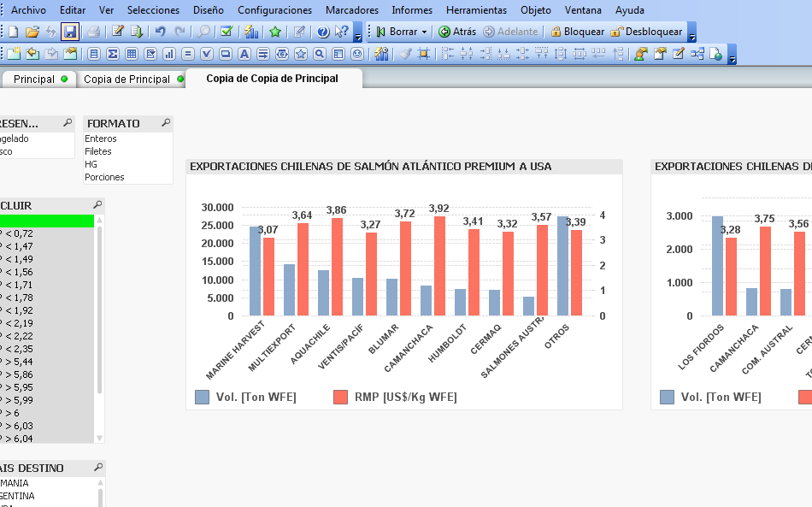
Task: Expand the navigation toolbar overflow arrow
Action: [691, 36]
